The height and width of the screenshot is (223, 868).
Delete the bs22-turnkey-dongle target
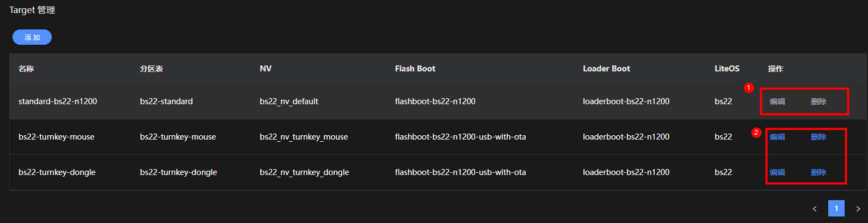(818, 172)
